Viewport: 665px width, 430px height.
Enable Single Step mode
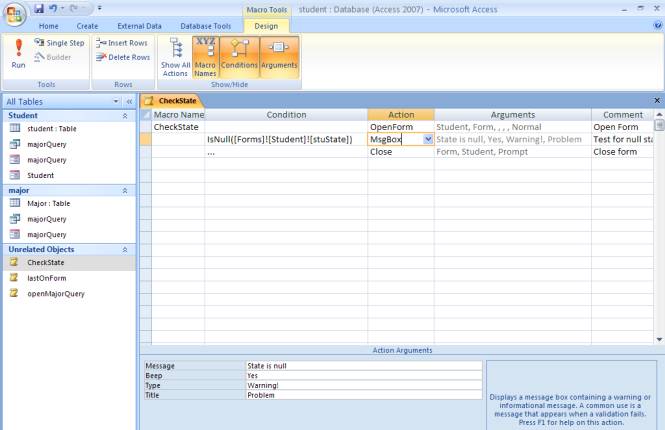[x=60, y=43]
